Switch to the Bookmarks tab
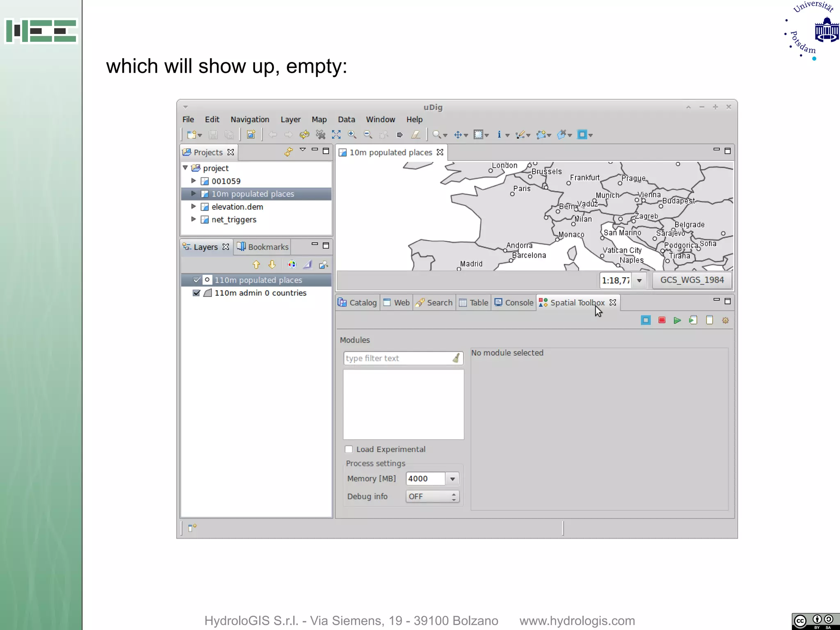The width and height of the screenshot is (840, 630). pyautogui.click(x=262, y=247)
